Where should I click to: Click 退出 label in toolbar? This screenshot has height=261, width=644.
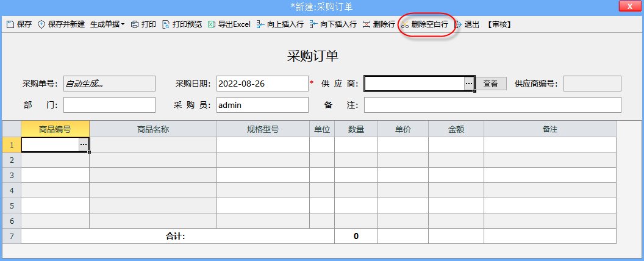click(472, 24)
